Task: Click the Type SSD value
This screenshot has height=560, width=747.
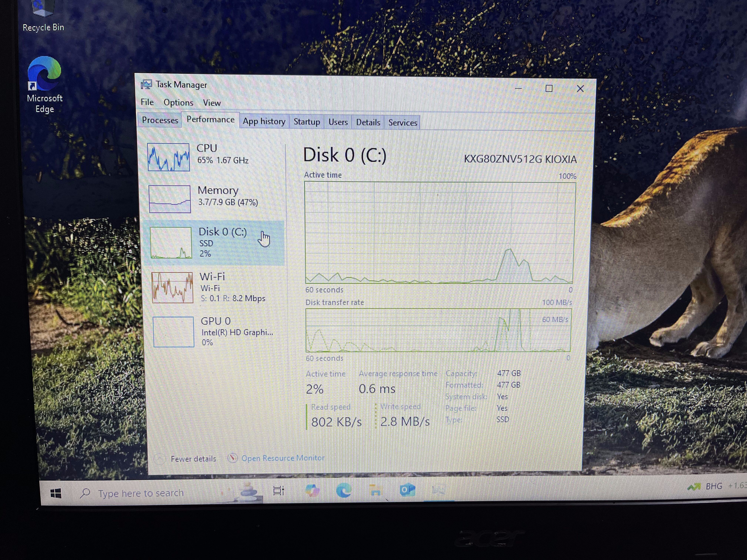Action: click(x=502, y=420)
